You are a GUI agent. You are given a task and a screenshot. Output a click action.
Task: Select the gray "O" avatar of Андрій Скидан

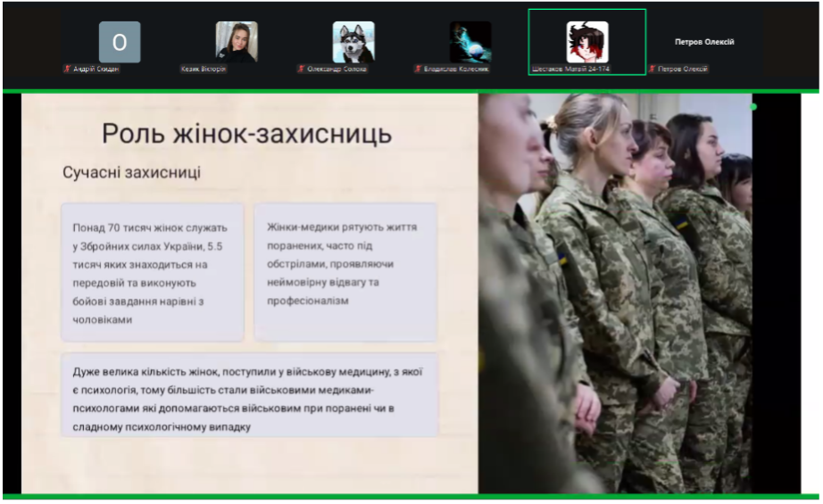click(120, 42)
